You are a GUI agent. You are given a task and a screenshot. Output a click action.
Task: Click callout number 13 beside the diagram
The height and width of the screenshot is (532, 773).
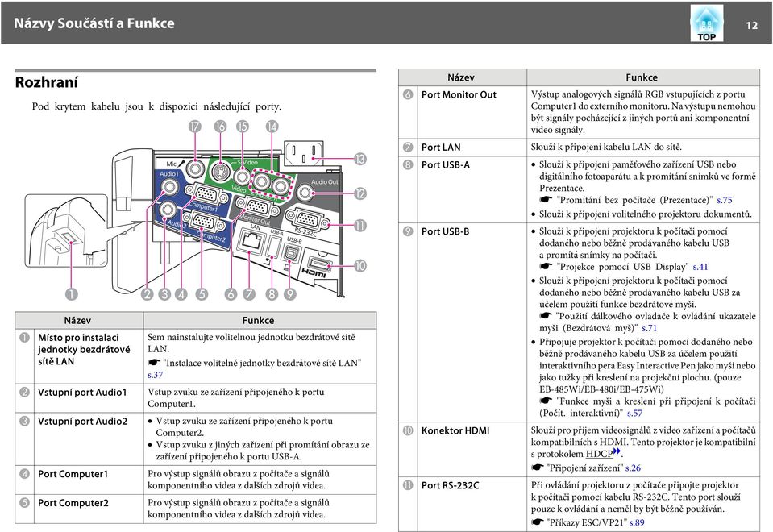360,159
